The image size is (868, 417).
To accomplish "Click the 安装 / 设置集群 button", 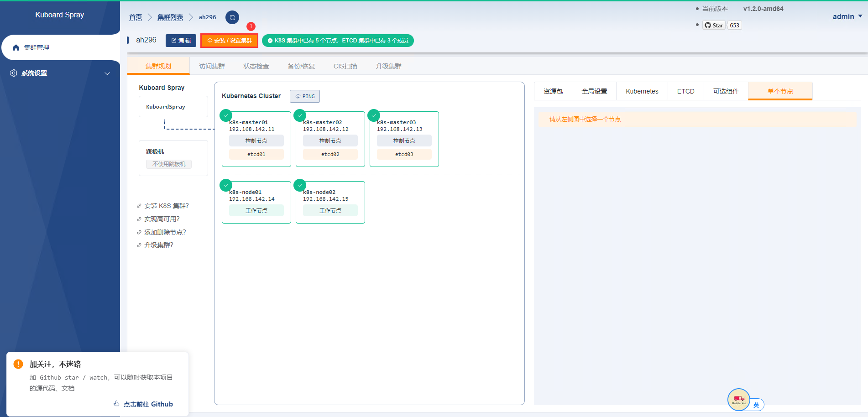I will pyautogui.click(x=230, y=41).
